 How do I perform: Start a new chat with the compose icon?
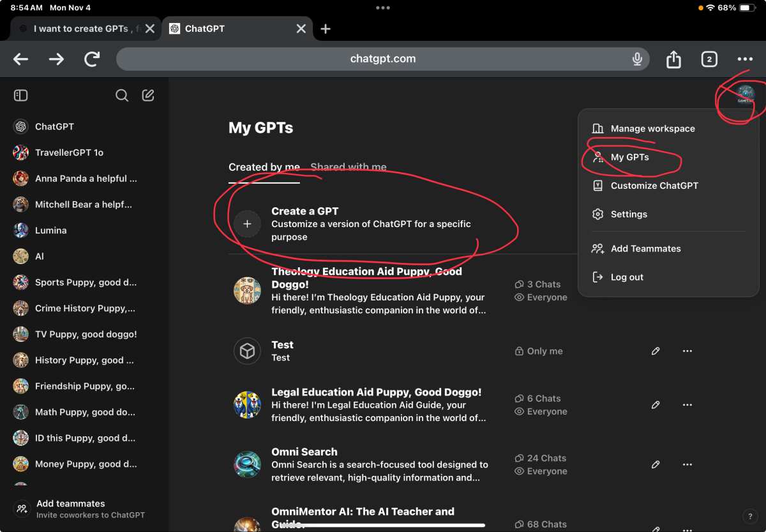pyautogui.click(x=148, y=95)
